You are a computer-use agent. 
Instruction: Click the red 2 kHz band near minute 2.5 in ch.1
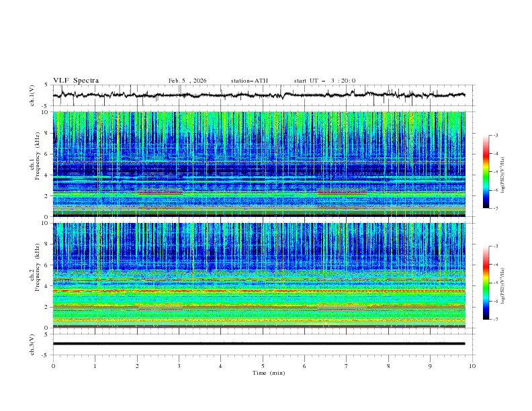(161, 193)
